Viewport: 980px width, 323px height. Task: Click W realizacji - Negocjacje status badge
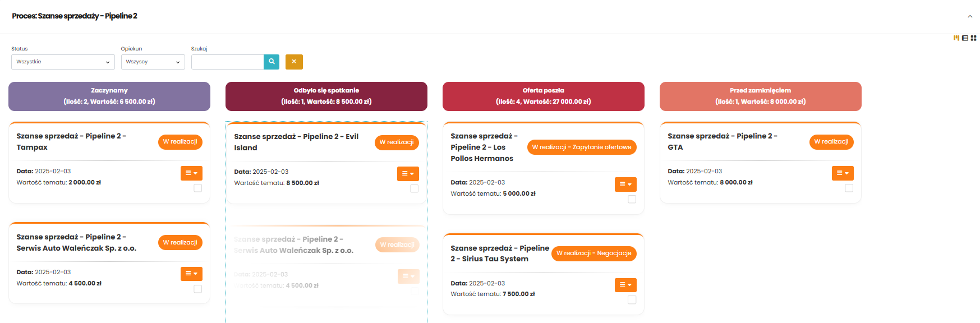(x=594, y=253)
